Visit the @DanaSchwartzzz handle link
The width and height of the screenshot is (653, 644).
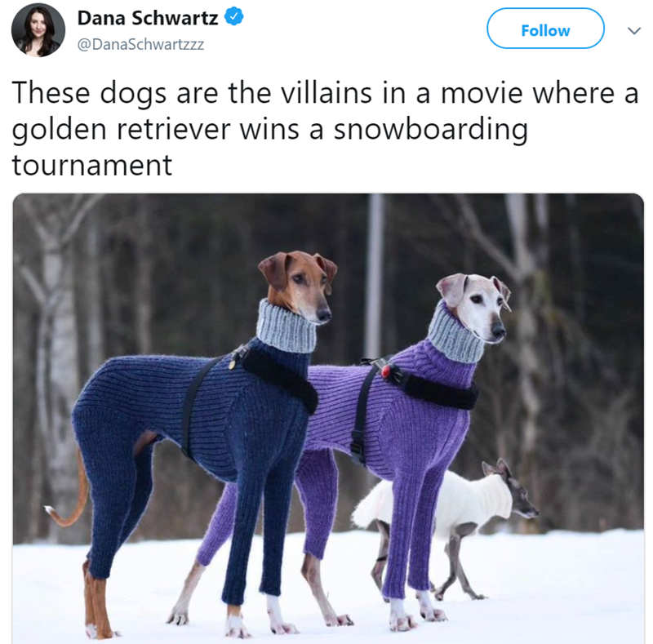(140, 44)
